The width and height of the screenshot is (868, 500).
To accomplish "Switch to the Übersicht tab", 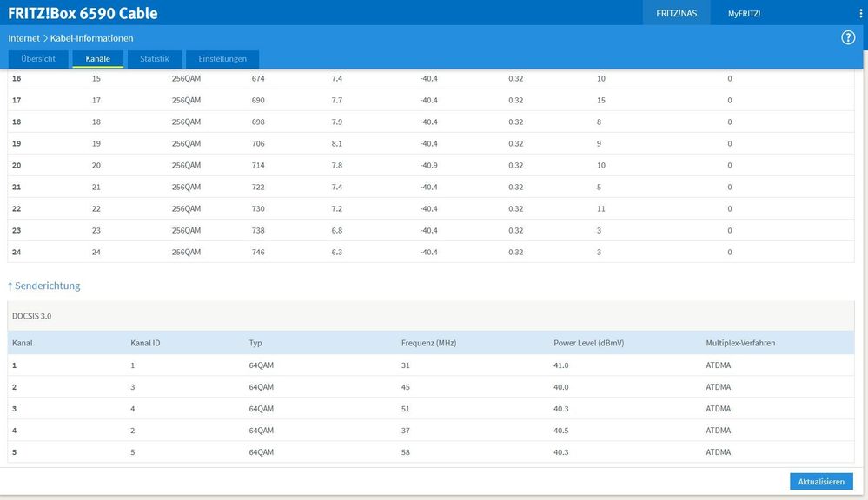I will [38, 59].
